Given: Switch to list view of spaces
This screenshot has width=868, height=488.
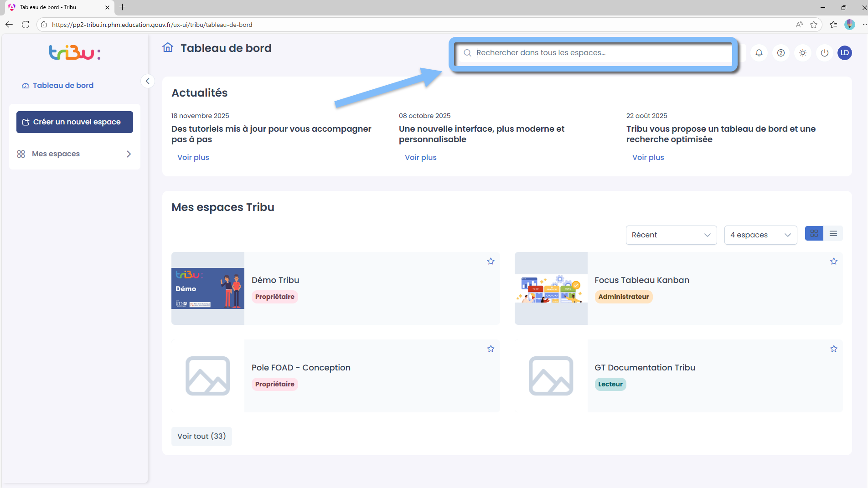Looking at the screenshot, I should click(833, 233).
